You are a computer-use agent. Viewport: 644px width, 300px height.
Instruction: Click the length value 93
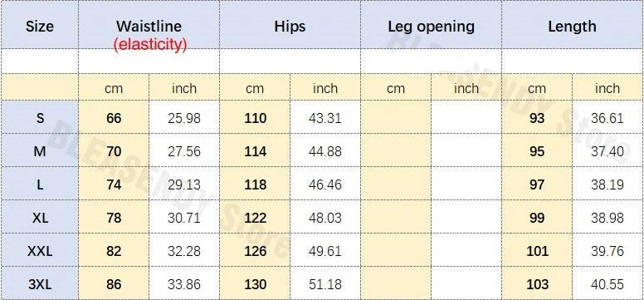pos(537,119)
